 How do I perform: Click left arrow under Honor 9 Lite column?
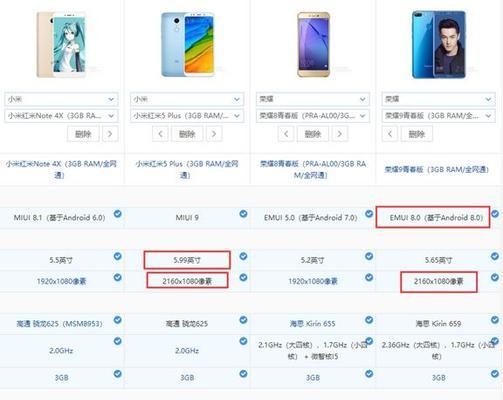[390, 134]
